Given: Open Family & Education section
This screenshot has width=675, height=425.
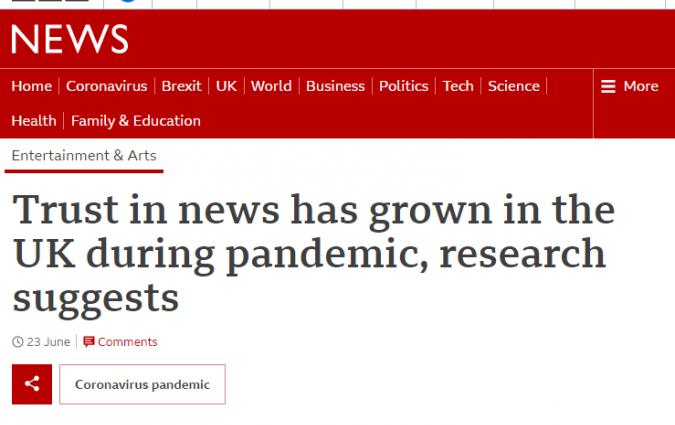Looking at the screenshot, I should (x=136, y=121).
